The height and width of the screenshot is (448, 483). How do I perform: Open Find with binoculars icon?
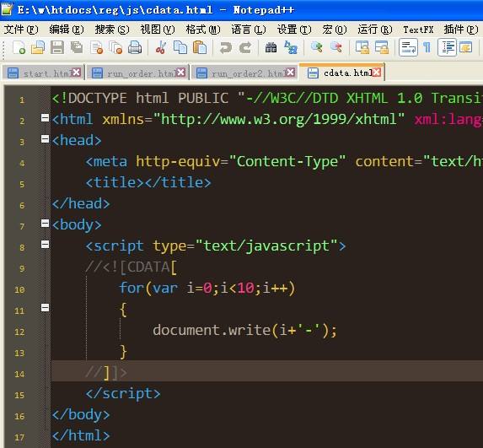click(x=271, y=48)
